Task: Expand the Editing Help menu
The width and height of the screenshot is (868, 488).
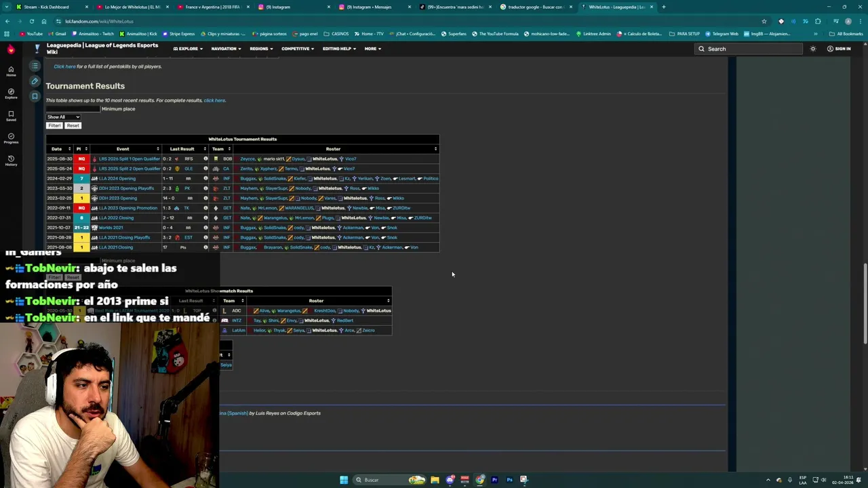Action: pyautogui.click(x=339, y=49)
